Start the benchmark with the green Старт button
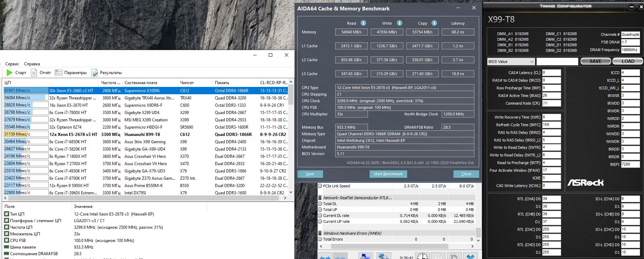Screen dimensions: 644x259 16,73
